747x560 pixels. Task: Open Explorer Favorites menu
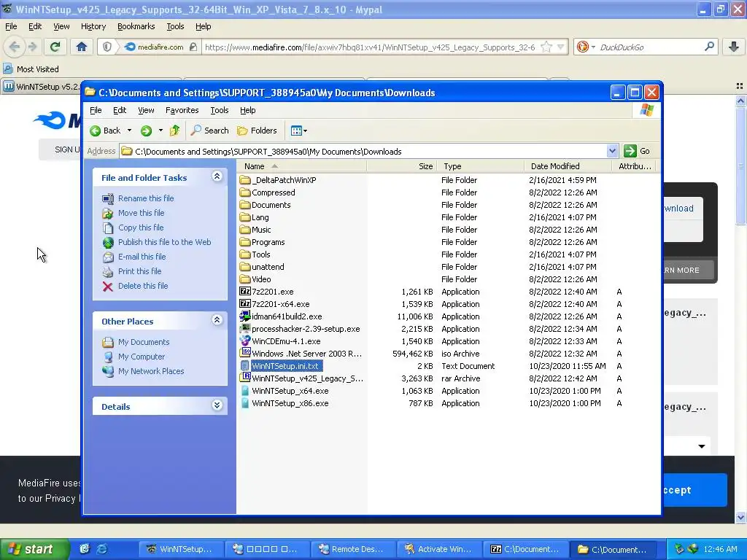(x=182, y=110)
